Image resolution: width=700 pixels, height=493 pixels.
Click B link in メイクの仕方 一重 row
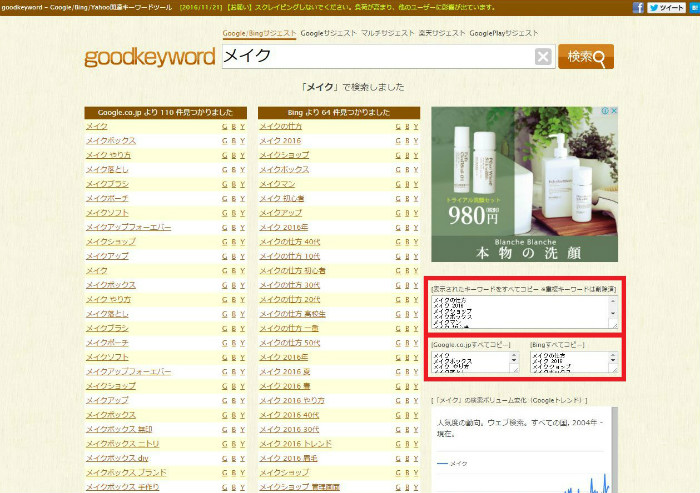pyautogui.click(x=407, y=329)
